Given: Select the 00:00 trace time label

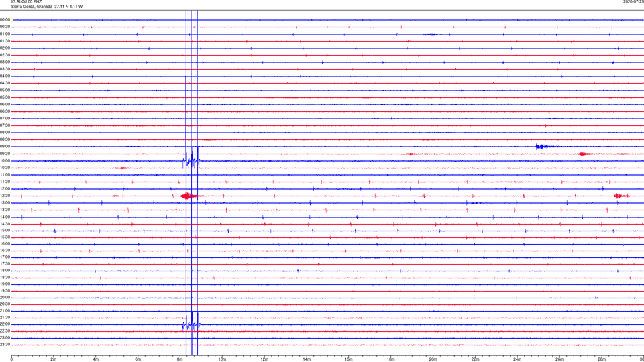Looking at the screenshot, I should coord(5,19).
